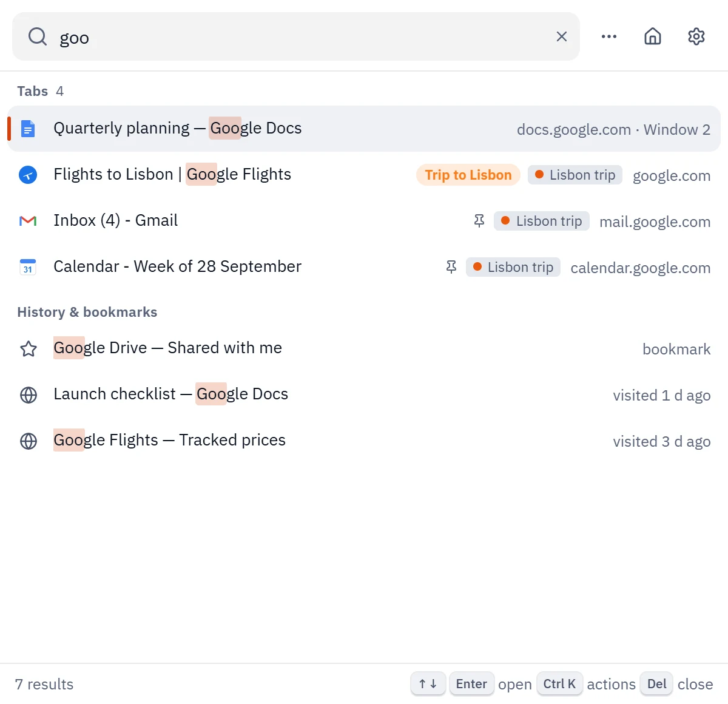Screen dimensions: 728x704
Task: Open Quarterly planning — Google Docs tab
Action: tap(364, 129)
